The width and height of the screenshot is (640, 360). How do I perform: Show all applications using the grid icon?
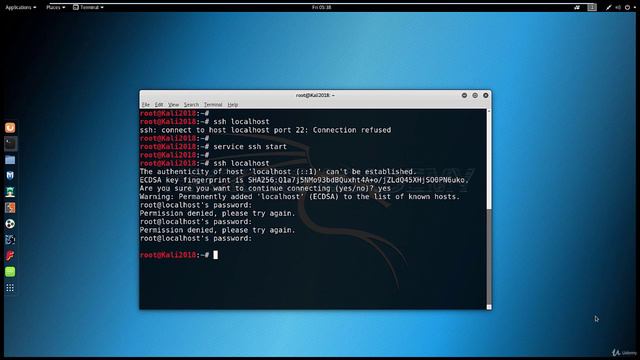10,288
